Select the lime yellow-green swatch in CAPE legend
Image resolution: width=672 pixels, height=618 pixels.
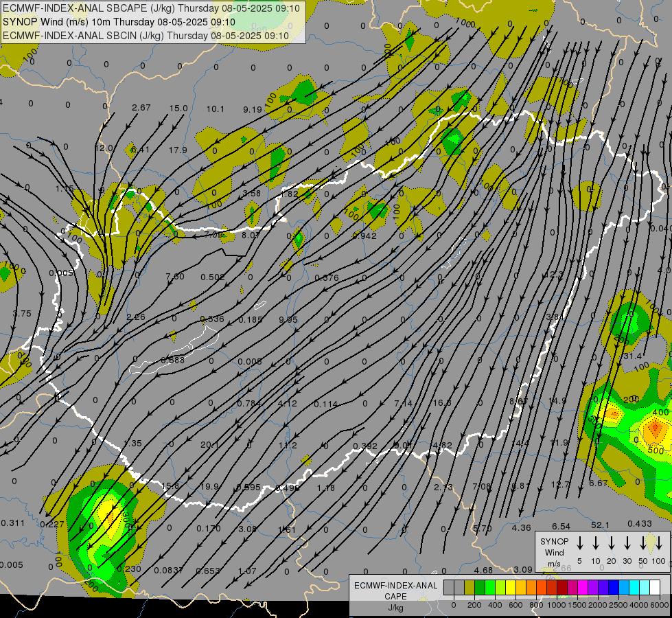click(x=500, y=588)
